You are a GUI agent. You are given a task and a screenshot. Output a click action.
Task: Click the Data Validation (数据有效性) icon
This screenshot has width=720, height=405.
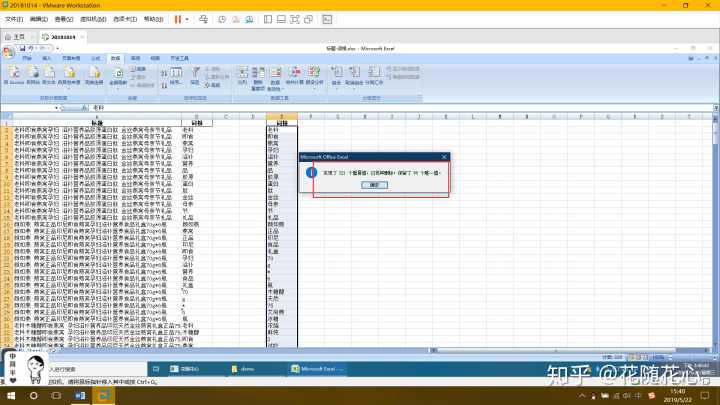(x=275, y=78)
